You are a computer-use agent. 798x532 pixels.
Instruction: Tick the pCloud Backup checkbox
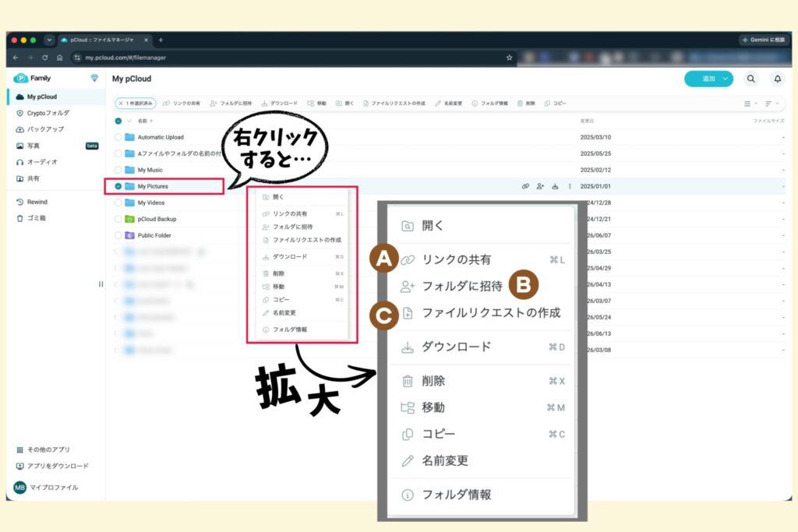tap(118, 219)
